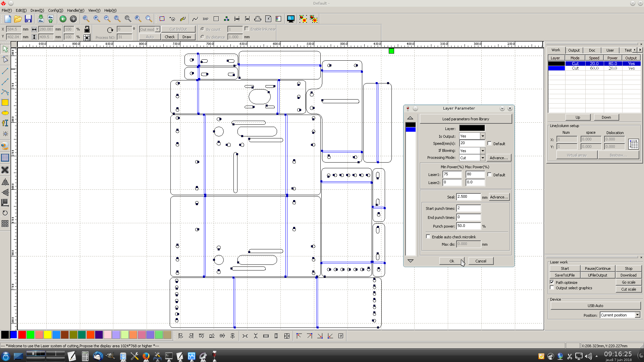This screenshot has width=644, height=362.
Task: Select the rectangle drawing tool
Action: click(x=5, y=103)
